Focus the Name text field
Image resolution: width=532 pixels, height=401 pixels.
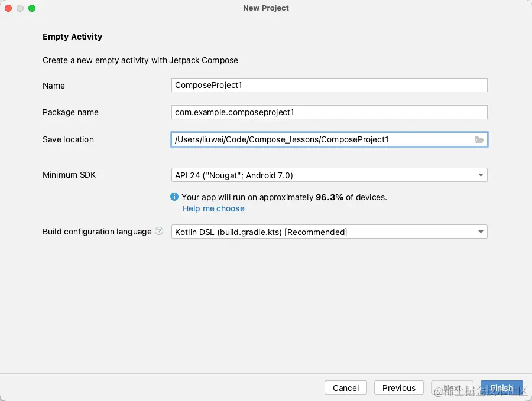tap(329, 85)
